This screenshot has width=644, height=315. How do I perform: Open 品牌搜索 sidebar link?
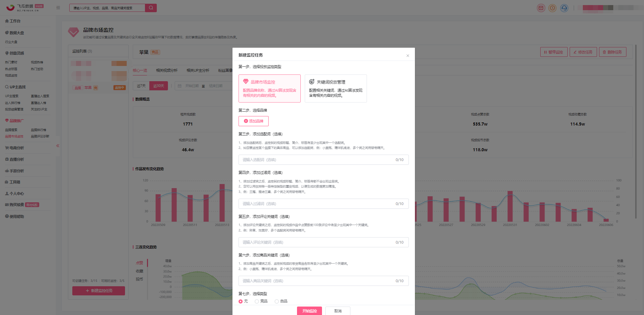coord(11,130)
